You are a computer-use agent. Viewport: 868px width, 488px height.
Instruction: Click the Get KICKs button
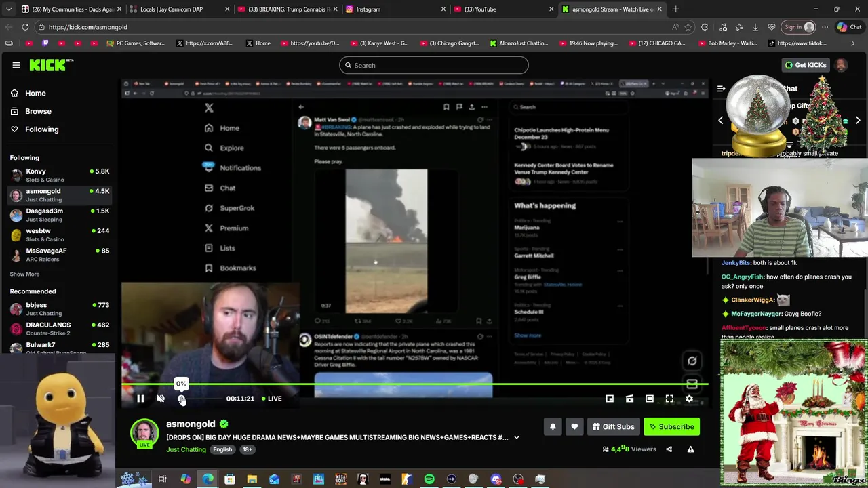[806, 65]
